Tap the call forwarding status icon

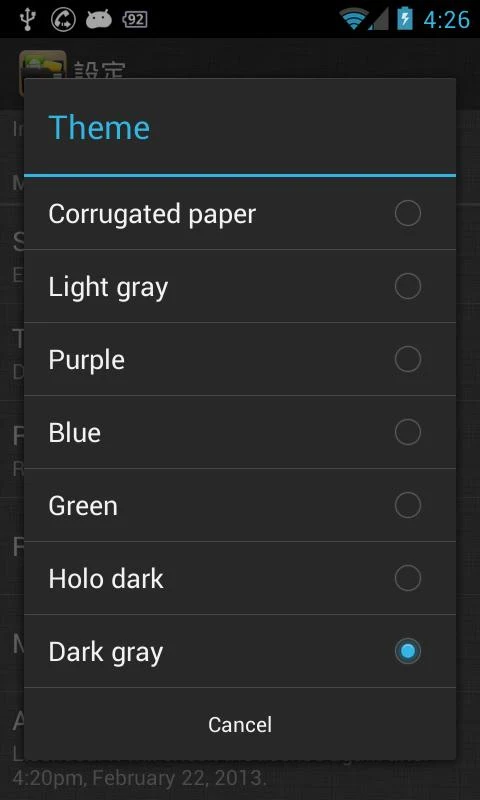point(63,19)
